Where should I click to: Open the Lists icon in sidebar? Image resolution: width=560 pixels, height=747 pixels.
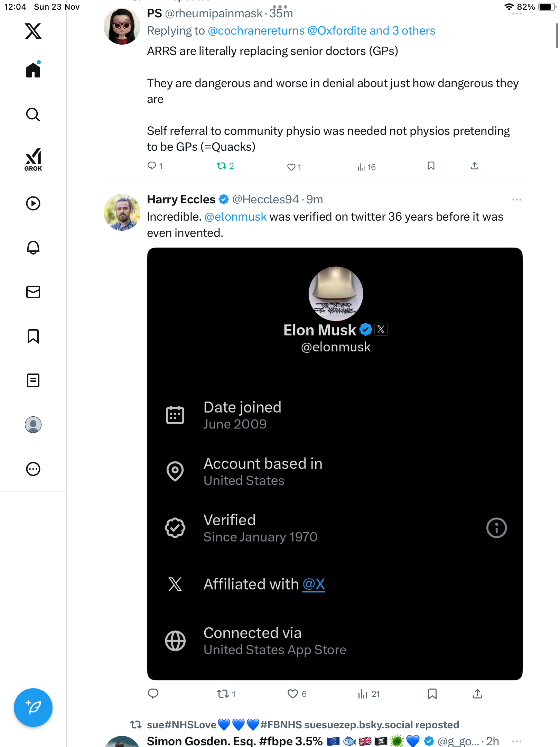(33, 380)
